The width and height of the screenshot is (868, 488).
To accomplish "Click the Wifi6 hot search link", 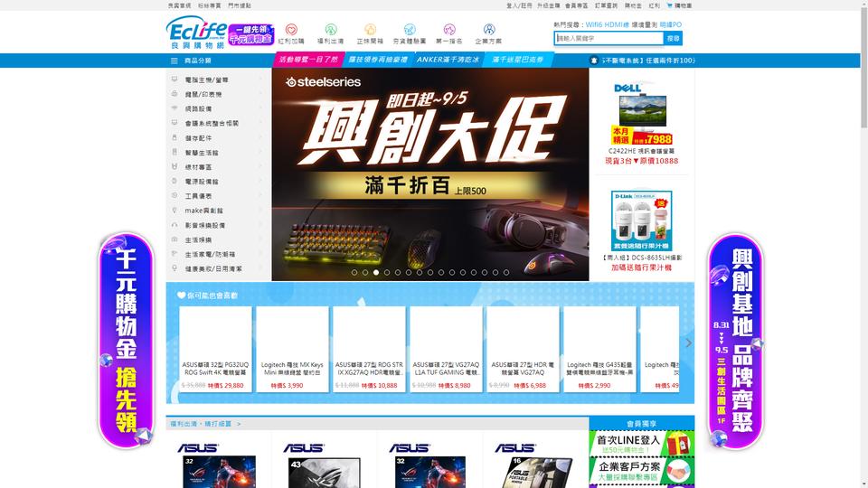I will pos(594,25).
